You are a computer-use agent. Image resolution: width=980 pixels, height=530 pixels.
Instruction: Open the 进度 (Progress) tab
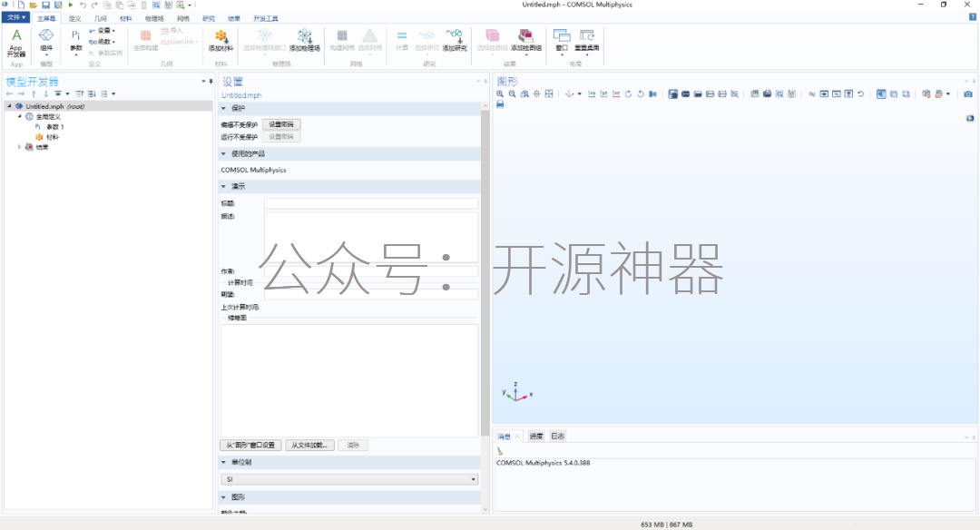[536, 437]
